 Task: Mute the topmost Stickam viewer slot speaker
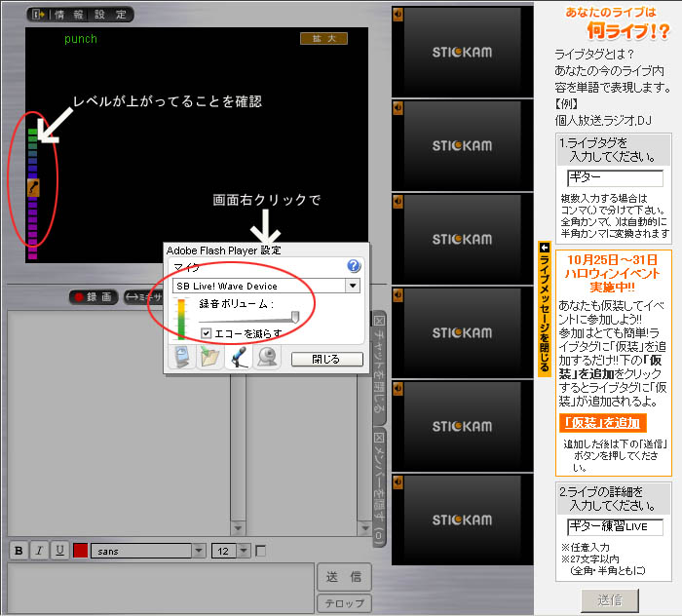pos(398,15)
